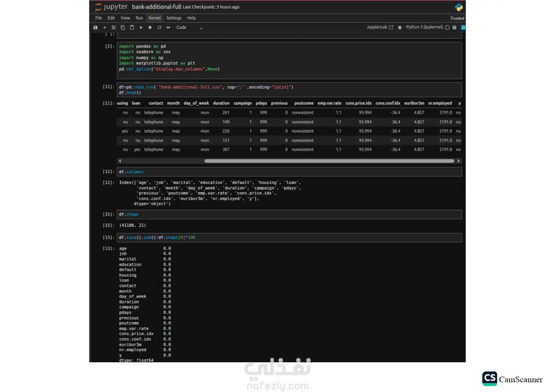
Task: Cut the selected cell with the scissors icon
Action: [114, 28]
